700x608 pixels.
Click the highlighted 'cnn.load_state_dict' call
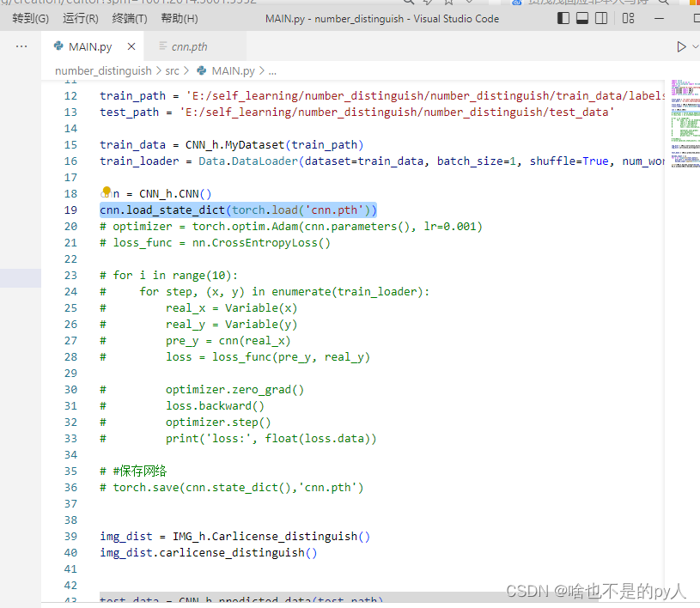(x=162, y=210)
